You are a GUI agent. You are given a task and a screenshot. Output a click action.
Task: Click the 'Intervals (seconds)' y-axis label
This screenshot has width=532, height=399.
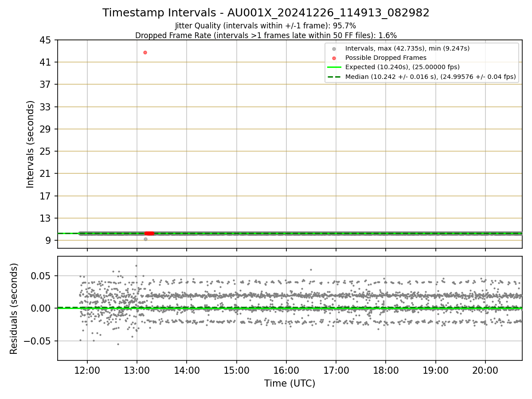coord(30,144)
